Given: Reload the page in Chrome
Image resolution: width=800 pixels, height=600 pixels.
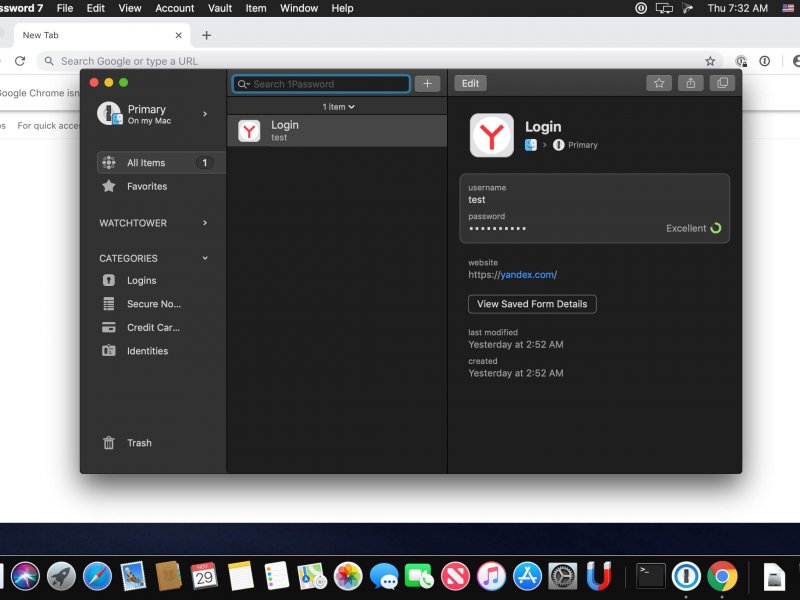Looking at the screenshot, I should [x=20, y=61].
